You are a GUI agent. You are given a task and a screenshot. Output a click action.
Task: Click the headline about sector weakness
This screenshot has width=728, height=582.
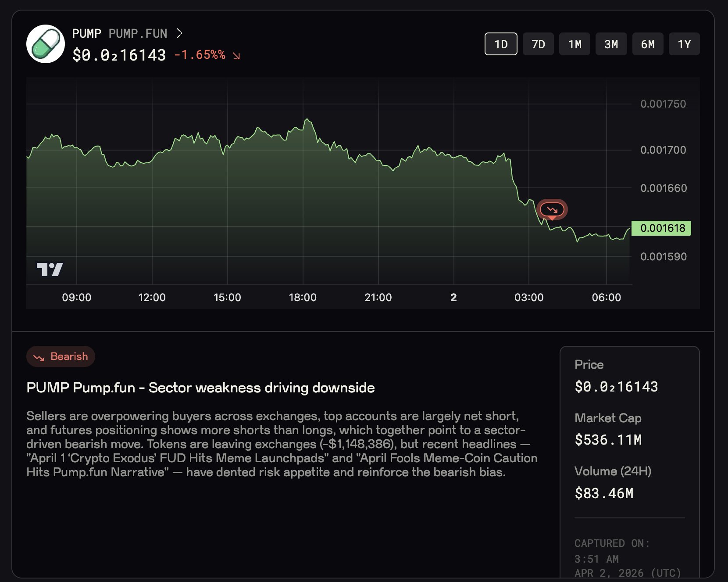pyautogui.click(x=200, y=388)
